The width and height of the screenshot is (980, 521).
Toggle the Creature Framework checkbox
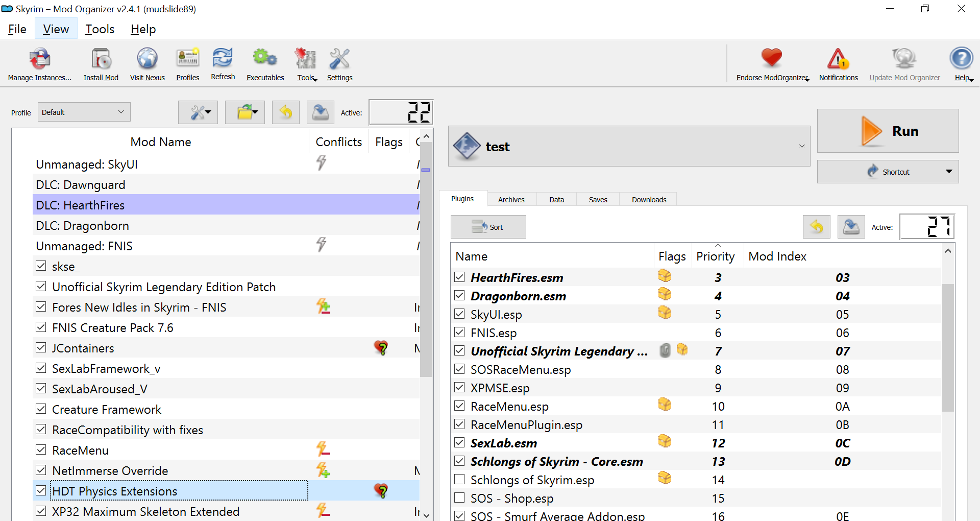click(41, 409)
